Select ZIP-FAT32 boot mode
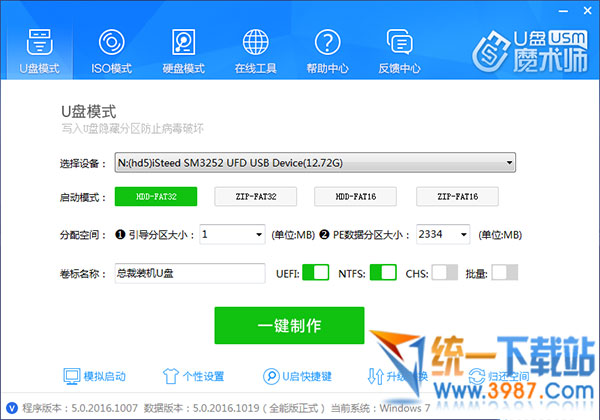 256,197
